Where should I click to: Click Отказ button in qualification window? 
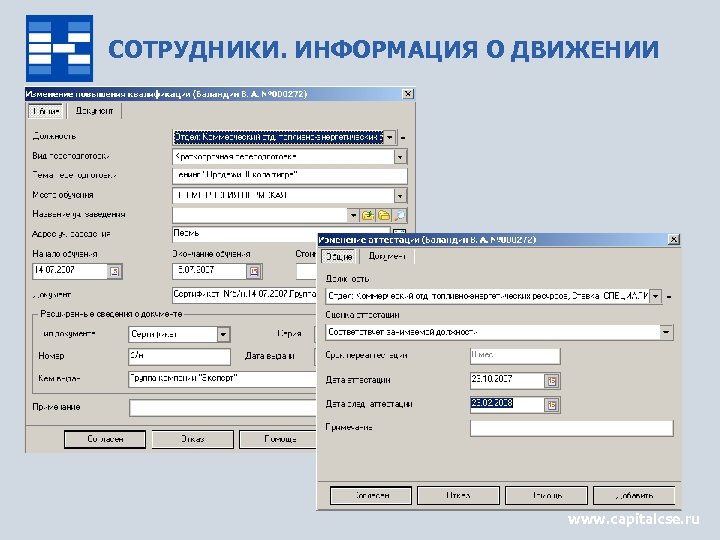point(192,439)
